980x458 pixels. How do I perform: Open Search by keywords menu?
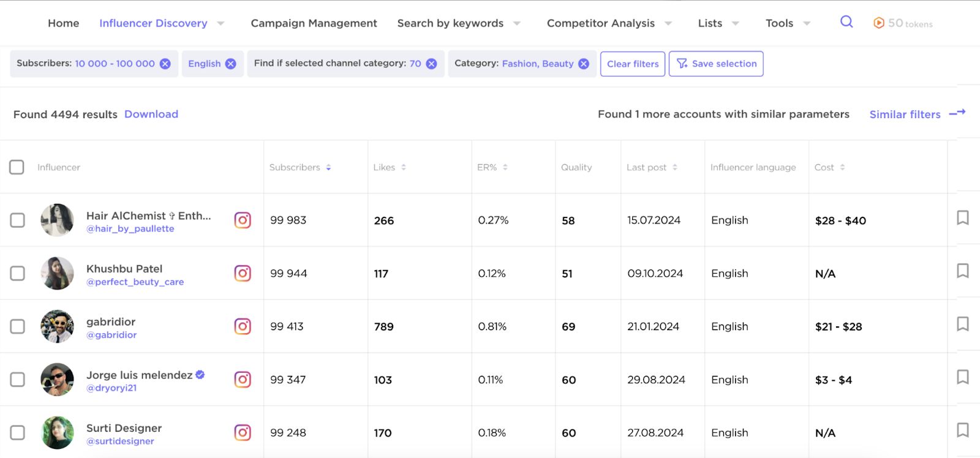coord(450,23)
